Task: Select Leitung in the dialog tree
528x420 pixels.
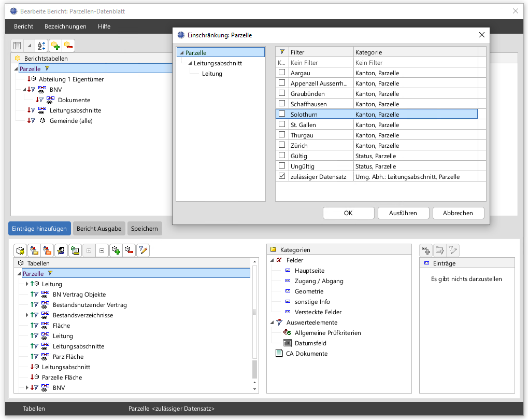Action: [212, 74]
